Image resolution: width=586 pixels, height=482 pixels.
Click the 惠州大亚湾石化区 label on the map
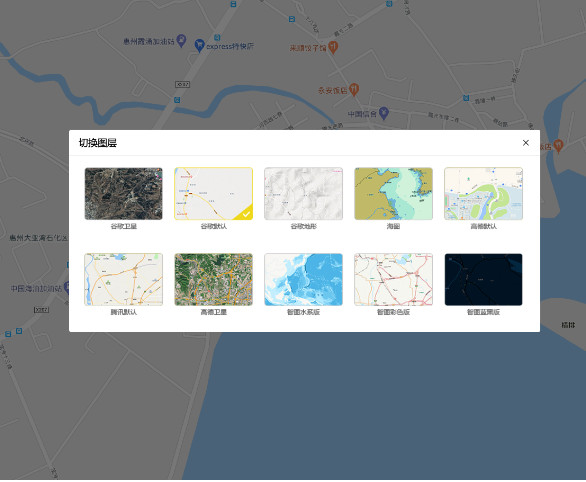tap(39, 238)
